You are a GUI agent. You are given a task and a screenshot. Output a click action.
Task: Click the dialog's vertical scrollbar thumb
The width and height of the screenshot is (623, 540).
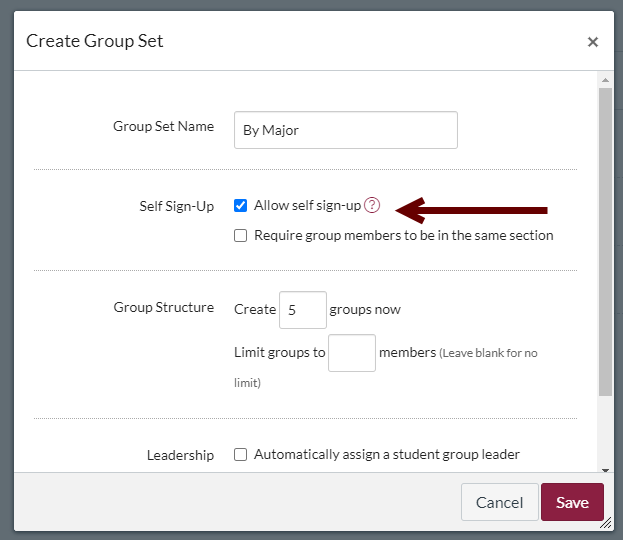click(x=605, y=242)
